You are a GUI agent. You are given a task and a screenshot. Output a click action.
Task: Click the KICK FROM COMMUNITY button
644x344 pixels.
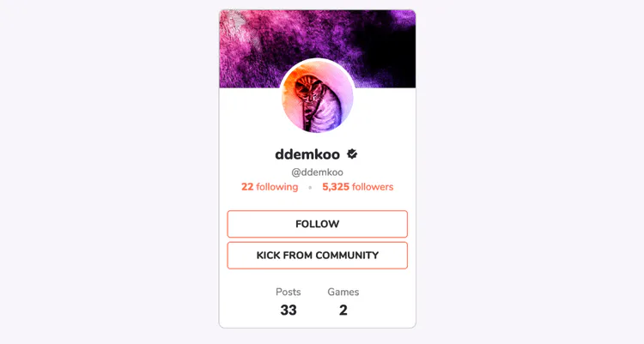(317, 256)
